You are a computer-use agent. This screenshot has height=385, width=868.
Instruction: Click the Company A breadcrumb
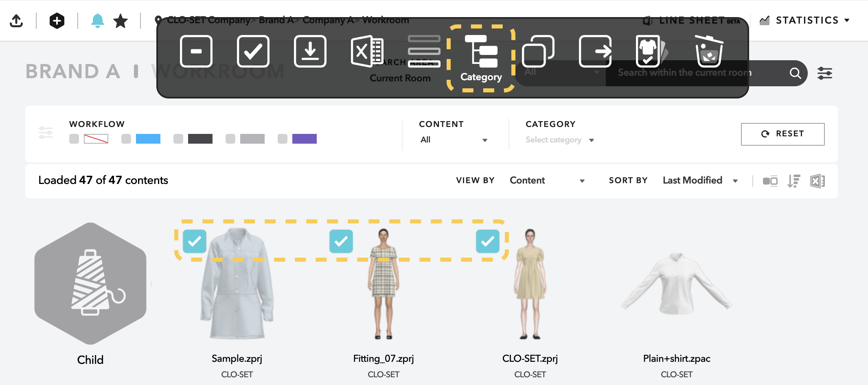[x=328, y=20]
